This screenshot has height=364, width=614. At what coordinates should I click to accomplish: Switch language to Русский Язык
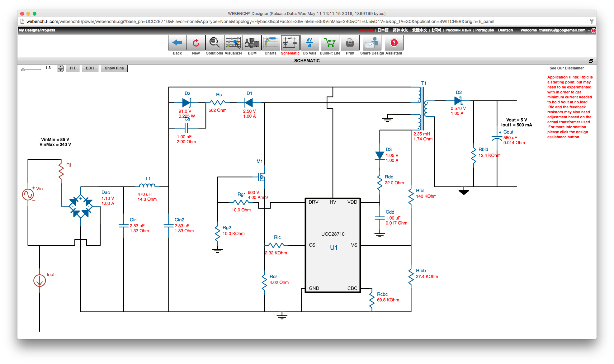458,30
